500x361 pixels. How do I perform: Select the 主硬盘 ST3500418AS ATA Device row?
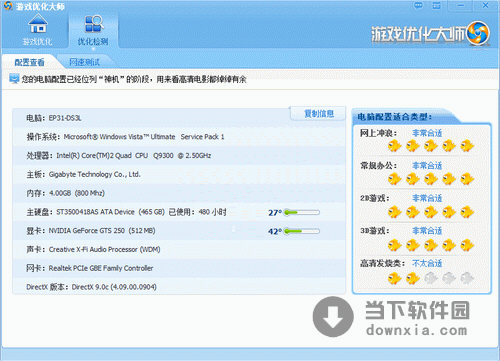(179, 212)
